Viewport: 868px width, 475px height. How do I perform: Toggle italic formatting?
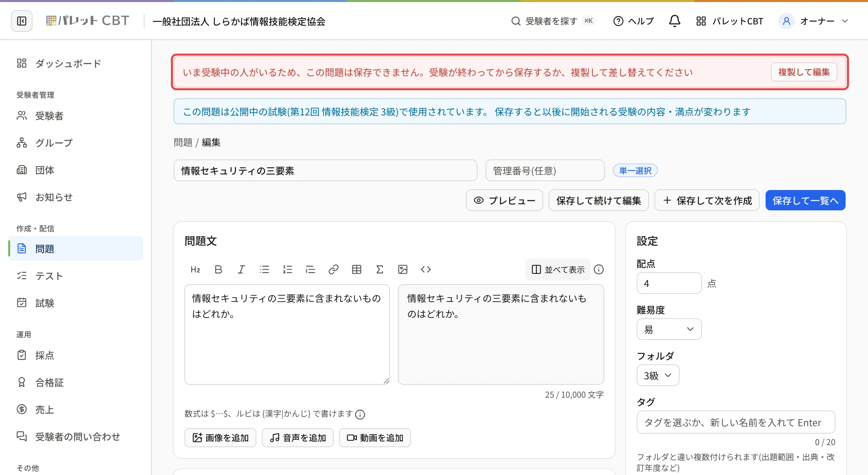[241, 269]
